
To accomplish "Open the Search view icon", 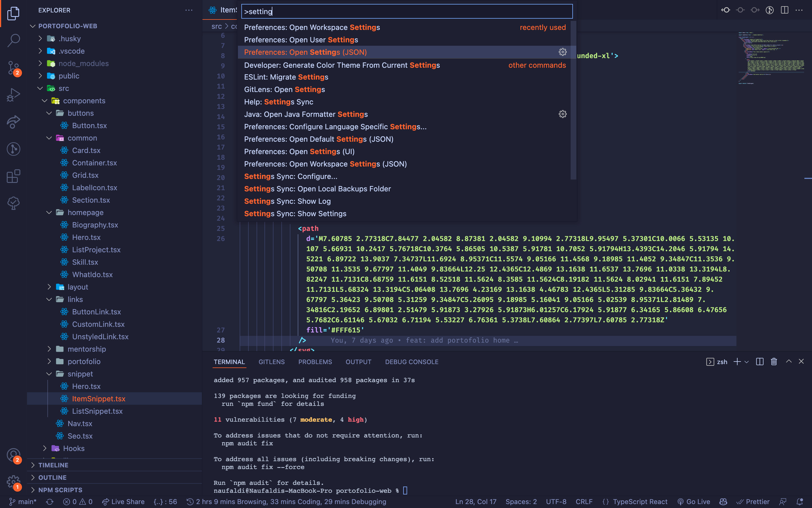I will [14, 40].
